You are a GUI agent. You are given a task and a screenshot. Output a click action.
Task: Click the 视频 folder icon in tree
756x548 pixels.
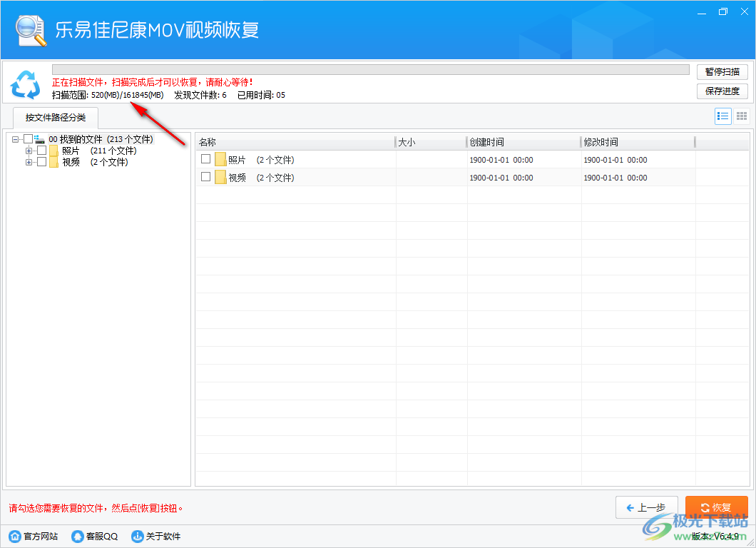pos(53,162)
